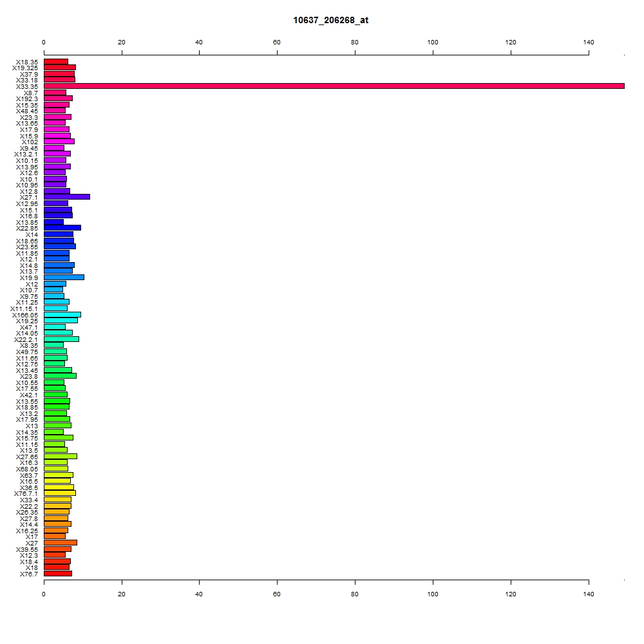The height and width of the screenshot is (644, 644).
Task: Click the 60 tick on top axis
Action: pyautogui.click(x=277, y=43)
